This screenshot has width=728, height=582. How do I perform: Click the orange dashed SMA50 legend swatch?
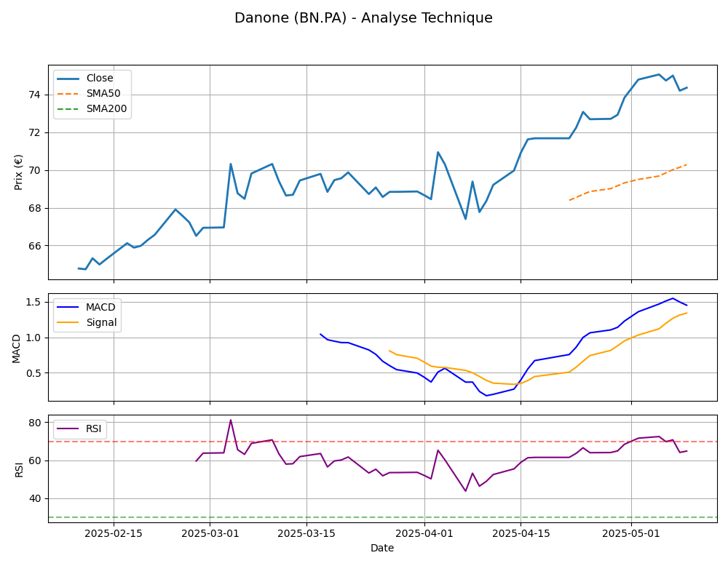pos(68,94)
